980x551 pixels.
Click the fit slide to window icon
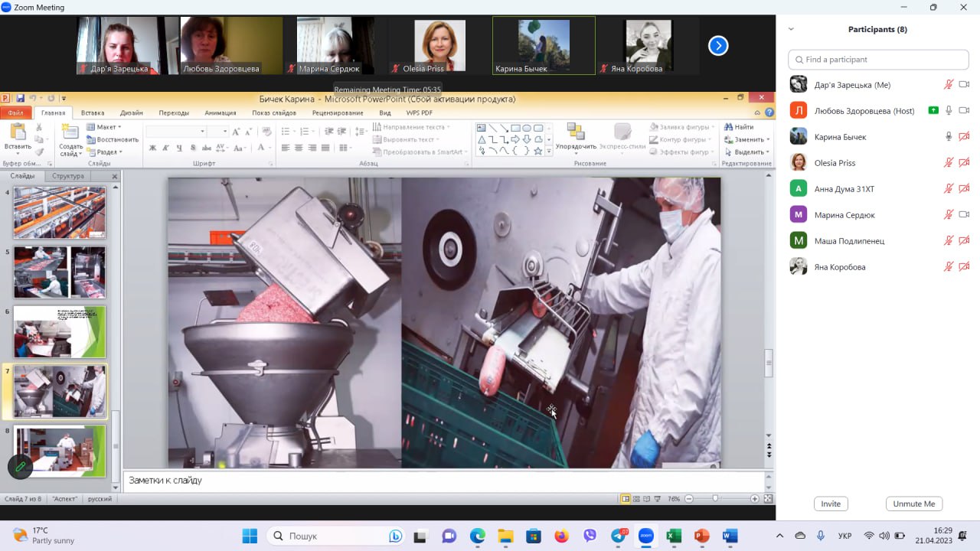click(x=768, y=499)
